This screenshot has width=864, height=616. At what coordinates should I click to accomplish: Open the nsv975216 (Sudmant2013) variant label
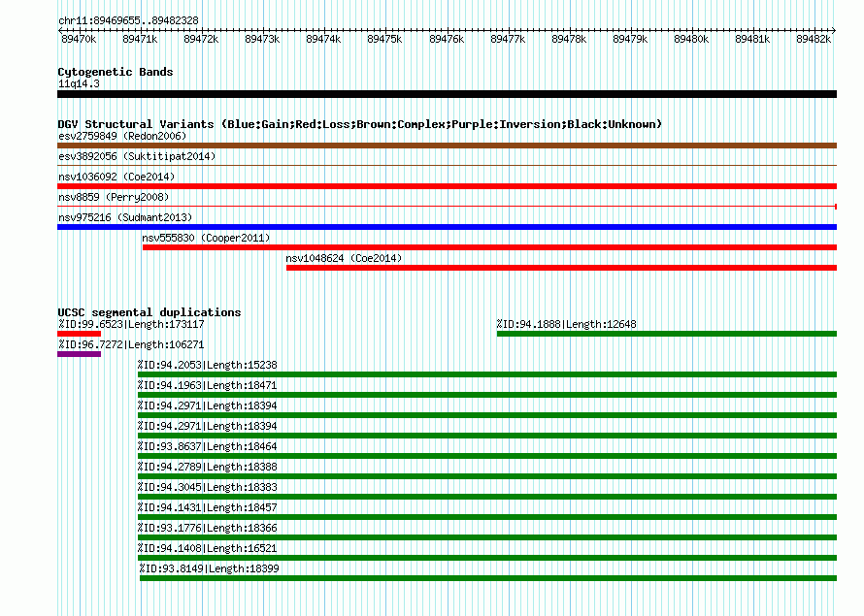[125, 217]
